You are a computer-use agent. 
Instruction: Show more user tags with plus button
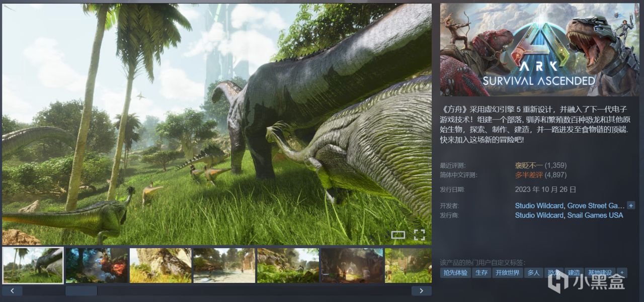point(622,273)
